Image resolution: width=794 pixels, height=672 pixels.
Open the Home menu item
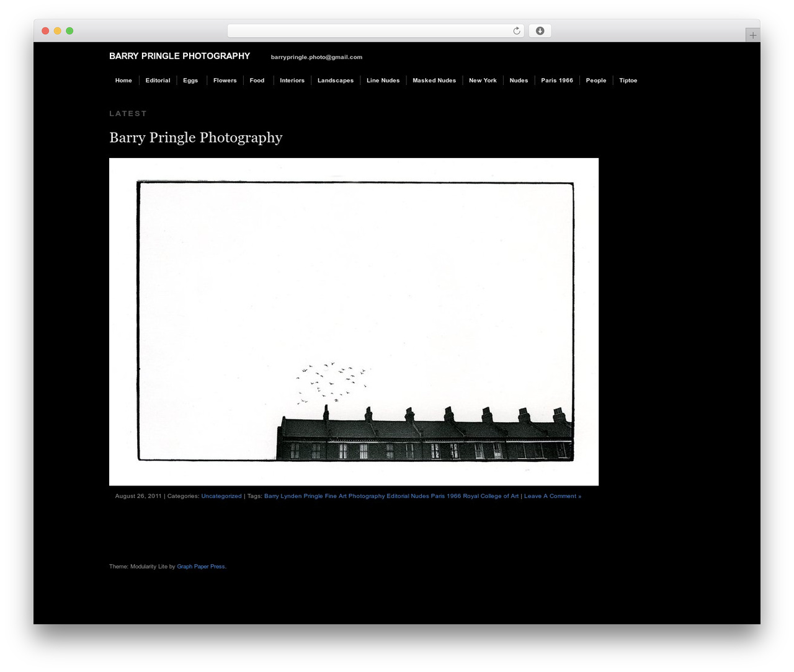123,81
